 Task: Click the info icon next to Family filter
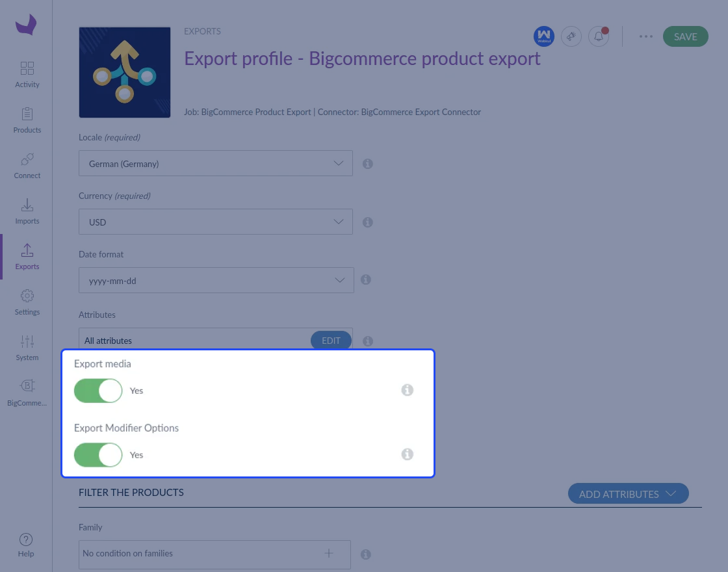pyautogui.click(x=366, y=554)
